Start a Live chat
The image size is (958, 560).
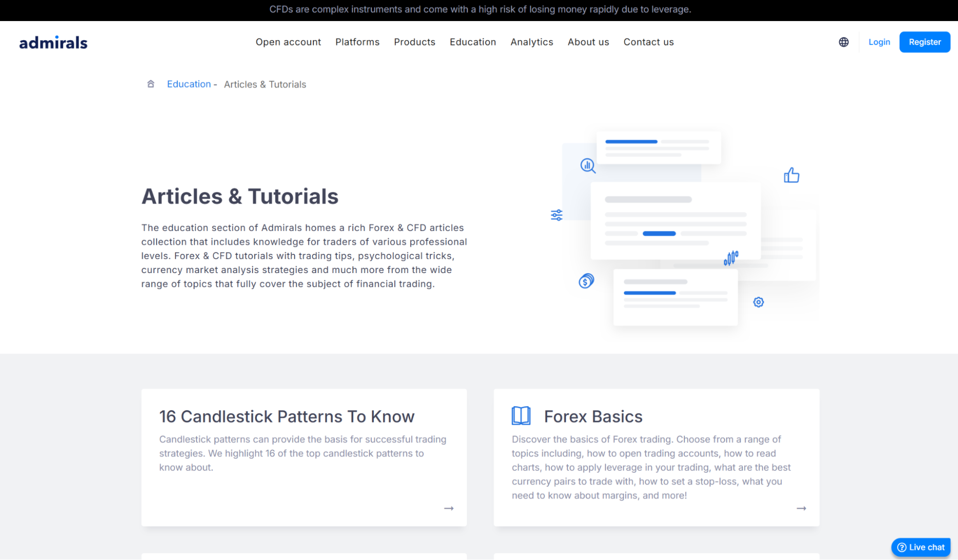coord(920,547)
